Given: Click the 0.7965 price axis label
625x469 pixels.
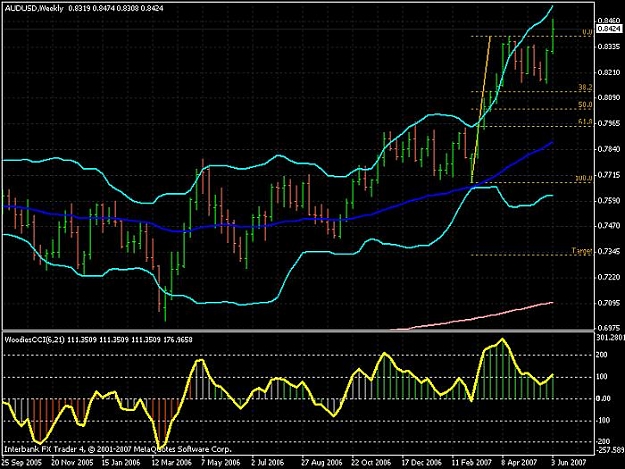Looking at the screenshot, I should click(x=609, y=124).
